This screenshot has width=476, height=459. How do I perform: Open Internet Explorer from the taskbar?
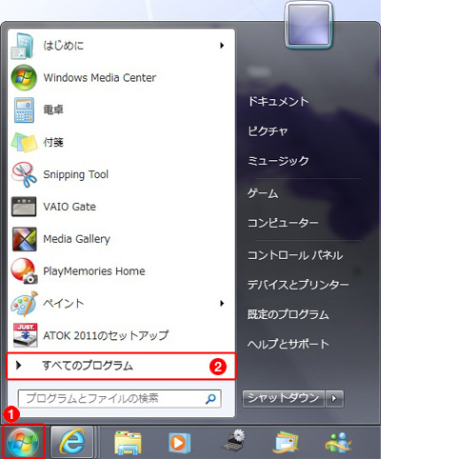(72, 442)
